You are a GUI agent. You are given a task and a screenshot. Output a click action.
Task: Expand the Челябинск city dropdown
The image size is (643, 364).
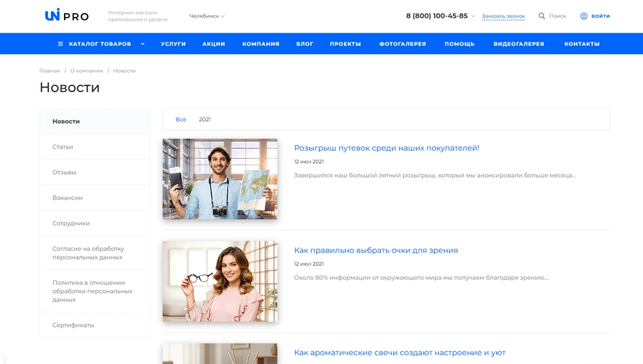tap(207, 16)
